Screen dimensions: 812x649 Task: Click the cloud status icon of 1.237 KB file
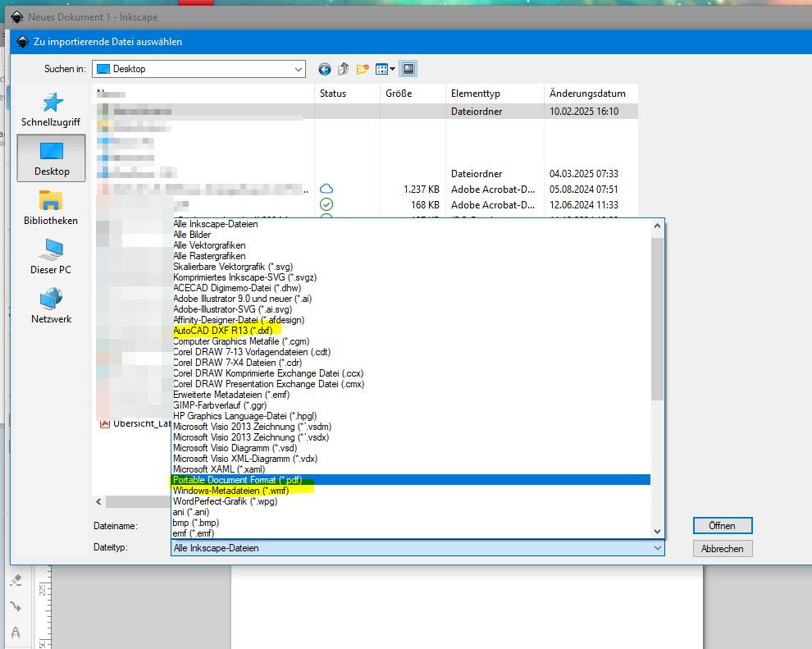click(326, 189)
